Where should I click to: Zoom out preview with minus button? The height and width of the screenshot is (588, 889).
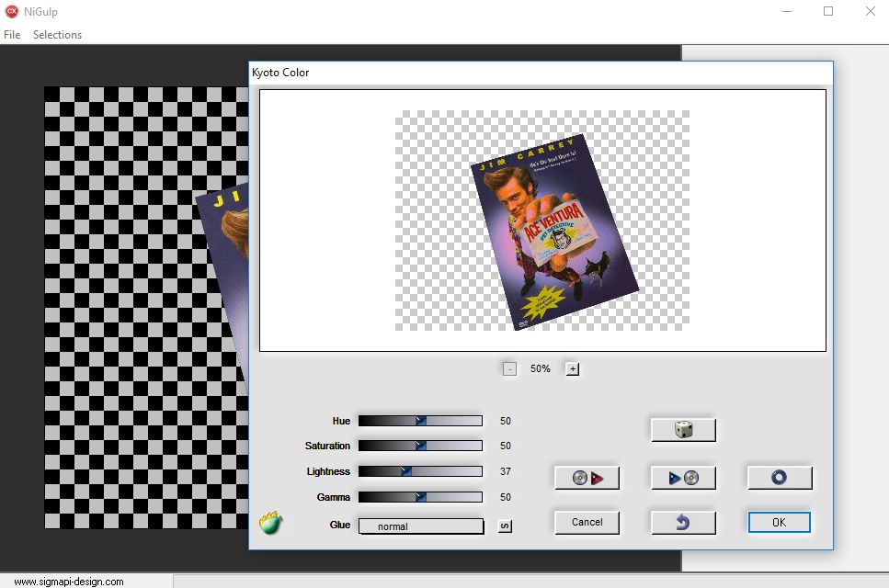pyautogui.click(x=509, y=368)
